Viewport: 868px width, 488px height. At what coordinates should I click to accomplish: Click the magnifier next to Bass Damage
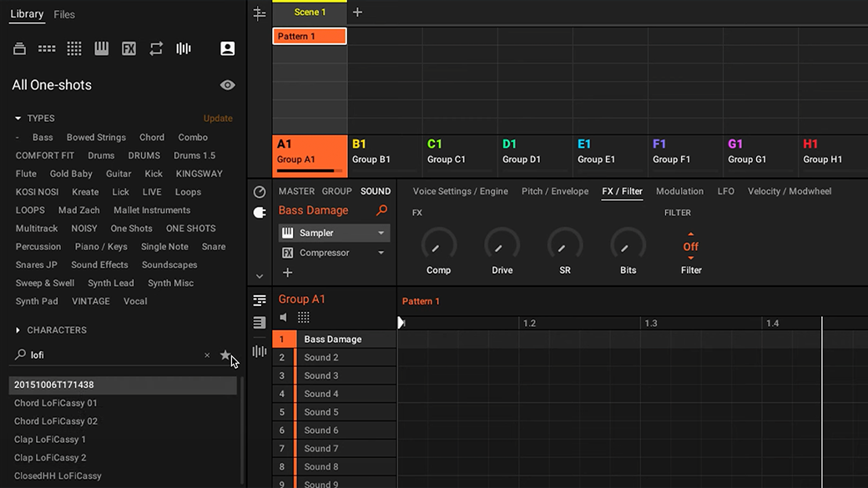point(381,210)
